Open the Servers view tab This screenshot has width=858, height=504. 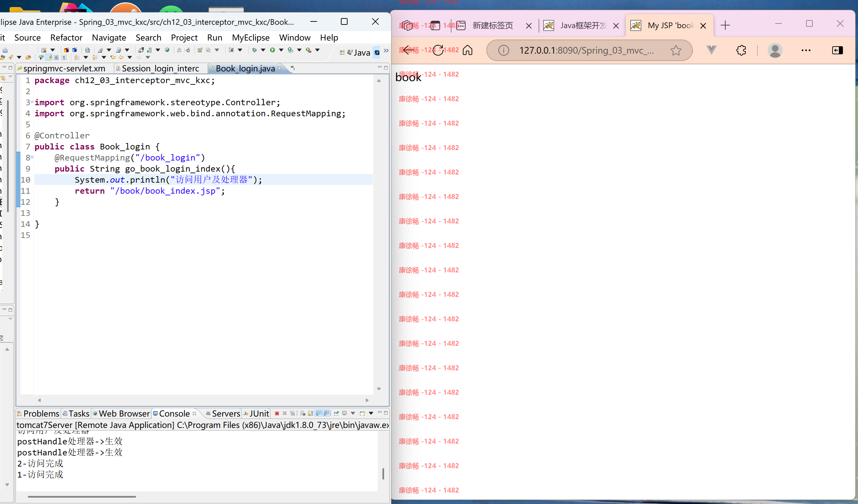pyautogui.click(x=223, y=414)
